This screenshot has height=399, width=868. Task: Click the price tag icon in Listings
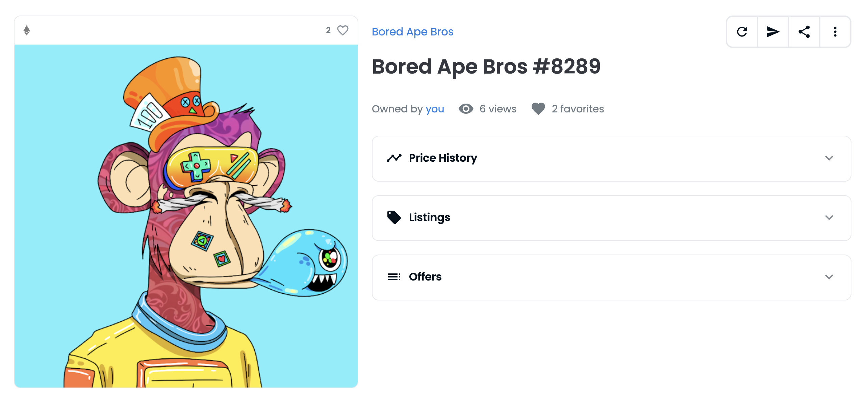tap(394, 217)
